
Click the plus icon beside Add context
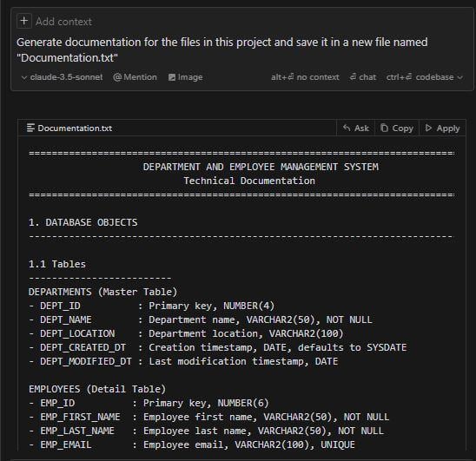[x=24, y=21]
